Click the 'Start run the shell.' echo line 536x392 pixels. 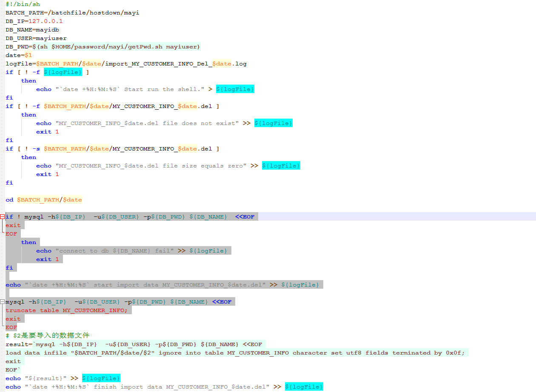(145, 89)
